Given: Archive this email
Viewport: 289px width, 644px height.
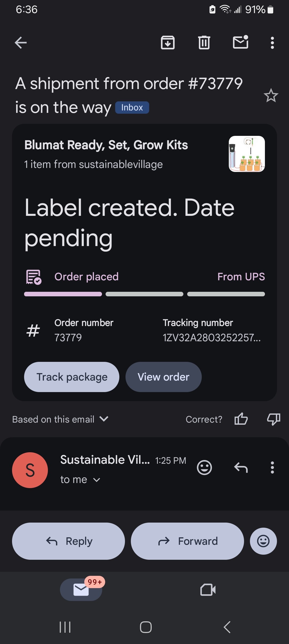Looking at the screenshot, I should pyautogui.click(x=168, y=43).
